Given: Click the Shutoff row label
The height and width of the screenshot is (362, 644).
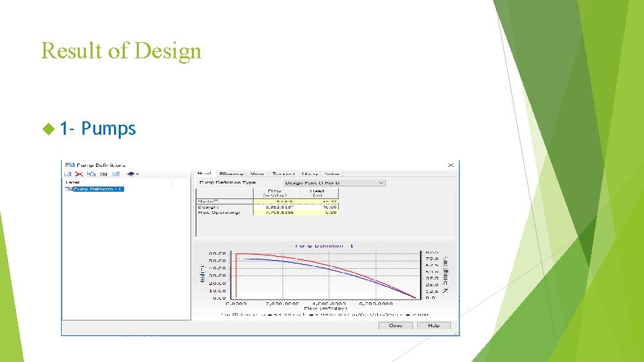Looking at the screenshot, I should point(209,202).
